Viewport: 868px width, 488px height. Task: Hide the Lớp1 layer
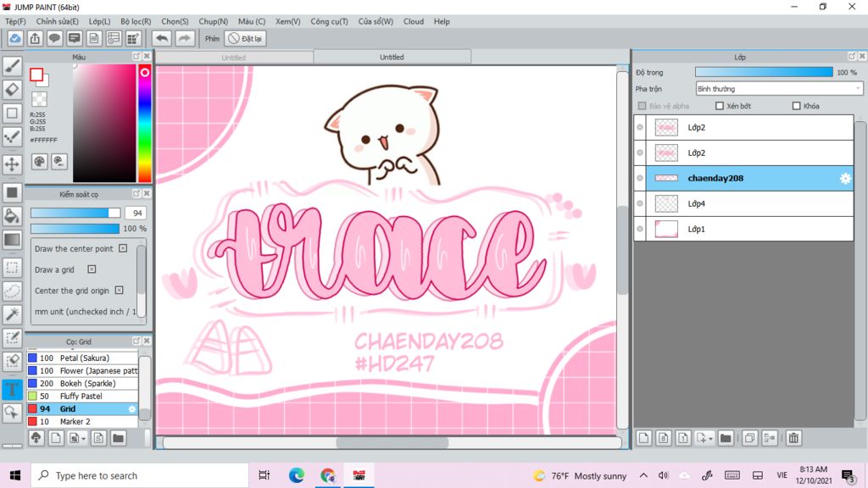[x=640, y=229]
